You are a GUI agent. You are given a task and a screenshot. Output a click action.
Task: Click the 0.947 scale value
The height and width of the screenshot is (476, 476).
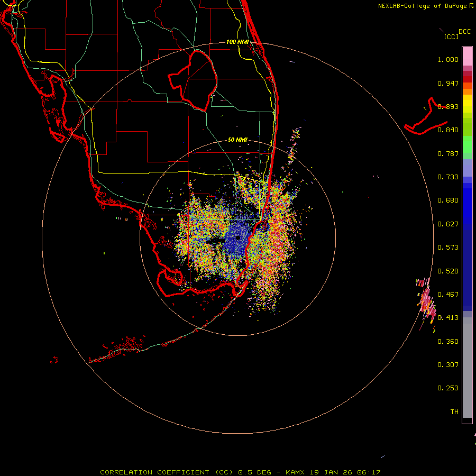(448, 83)
